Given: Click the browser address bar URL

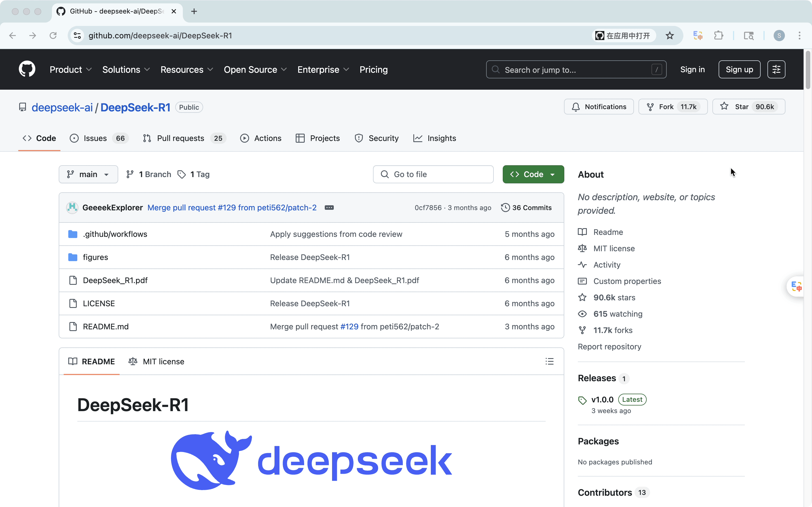Looking at the screenshot, I should pos(160,36).
